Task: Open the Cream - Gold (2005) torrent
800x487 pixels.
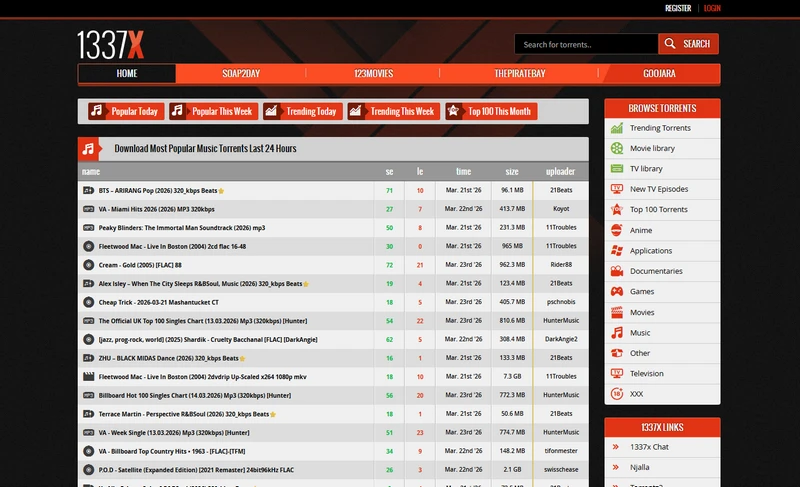Action: [140, 265]
